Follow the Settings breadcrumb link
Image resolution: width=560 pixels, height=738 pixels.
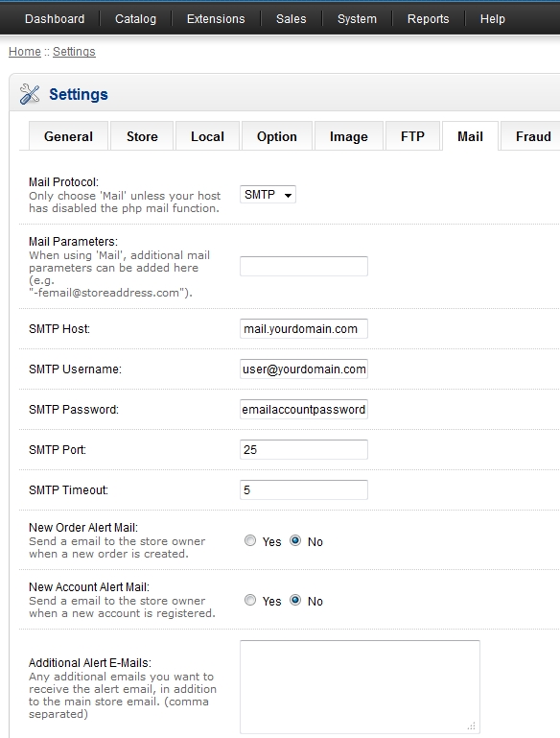tap(74, 51)
